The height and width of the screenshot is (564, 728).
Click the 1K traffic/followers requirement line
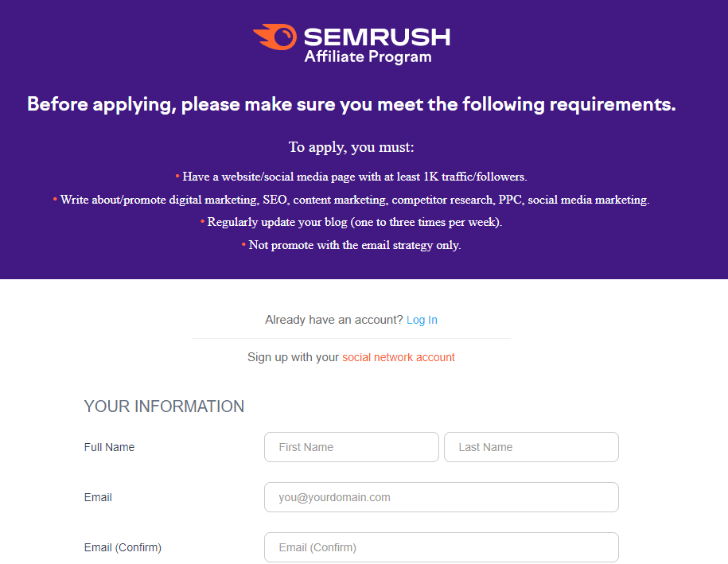click(351, 177)
